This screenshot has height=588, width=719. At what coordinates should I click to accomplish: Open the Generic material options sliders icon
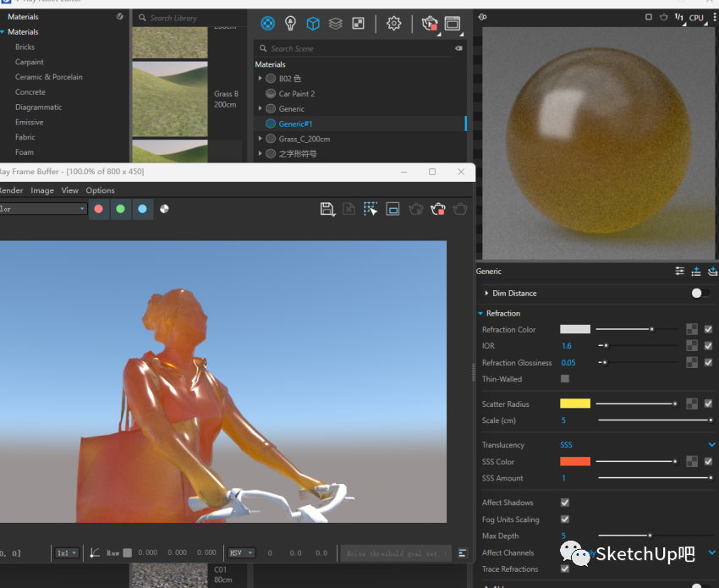pyautogui.click(x=679, y=271)
